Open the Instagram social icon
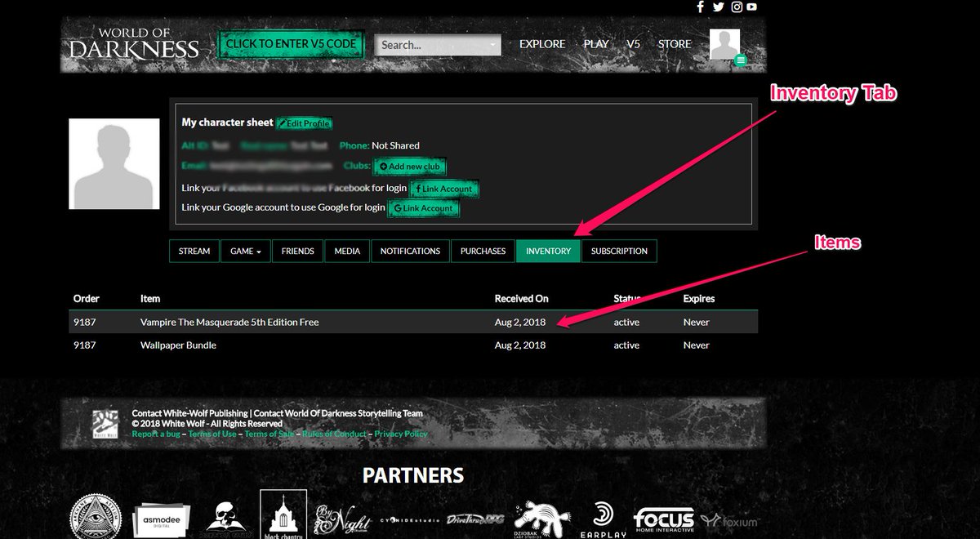The image size is (980, 539). 736,7
